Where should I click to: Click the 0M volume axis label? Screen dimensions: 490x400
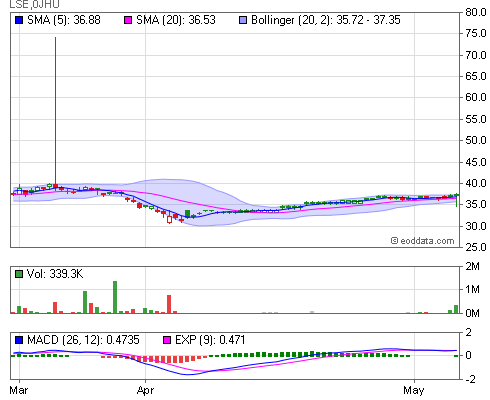click(x=473, y=313)
